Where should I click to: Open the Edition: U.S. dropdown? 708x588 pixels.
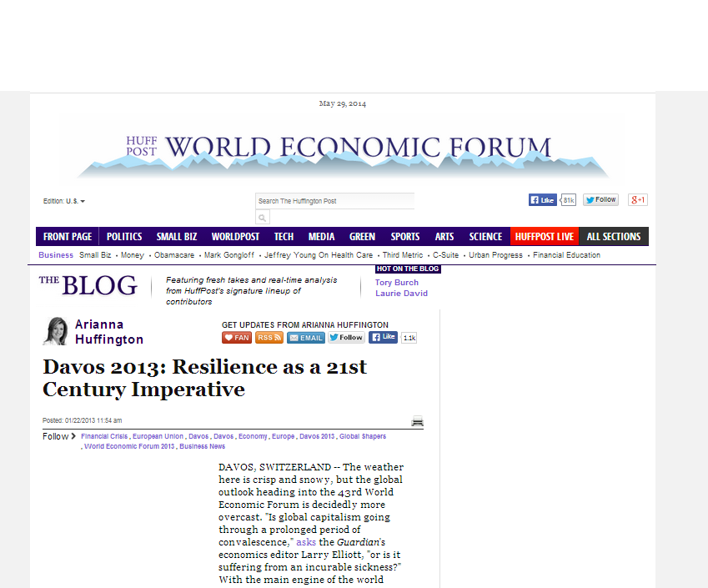pos(63,201)
